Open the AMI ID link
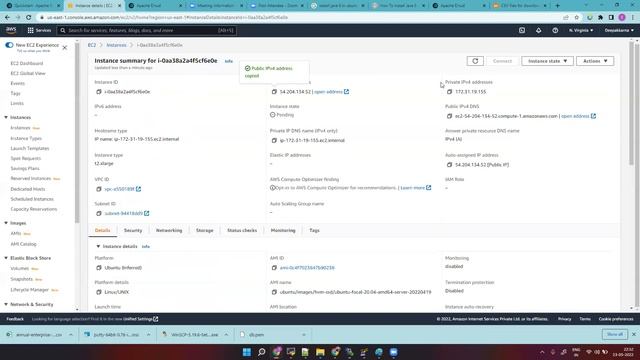640x360 pixels. pyautogui.click(x=307, y=268)
